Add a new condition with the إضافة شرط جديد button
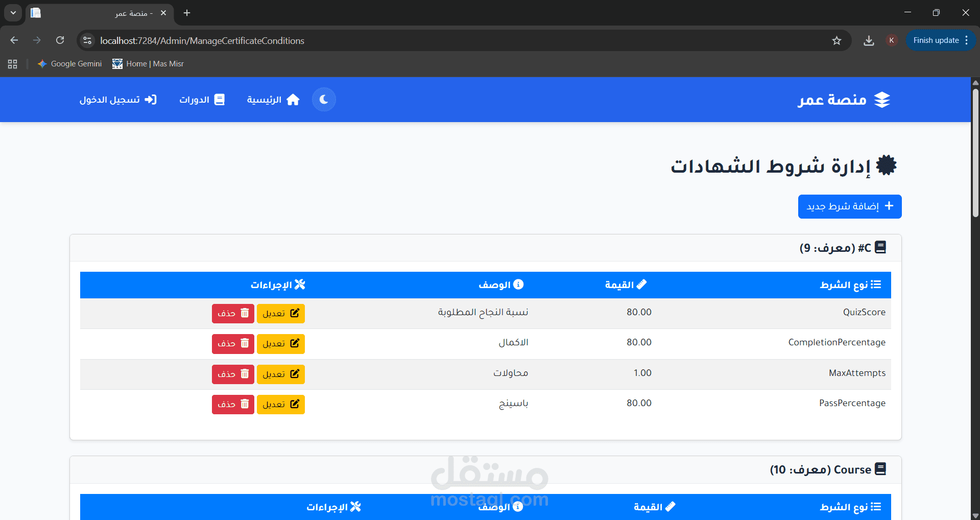This screenshot has width=980, height=520. point(850,206)
